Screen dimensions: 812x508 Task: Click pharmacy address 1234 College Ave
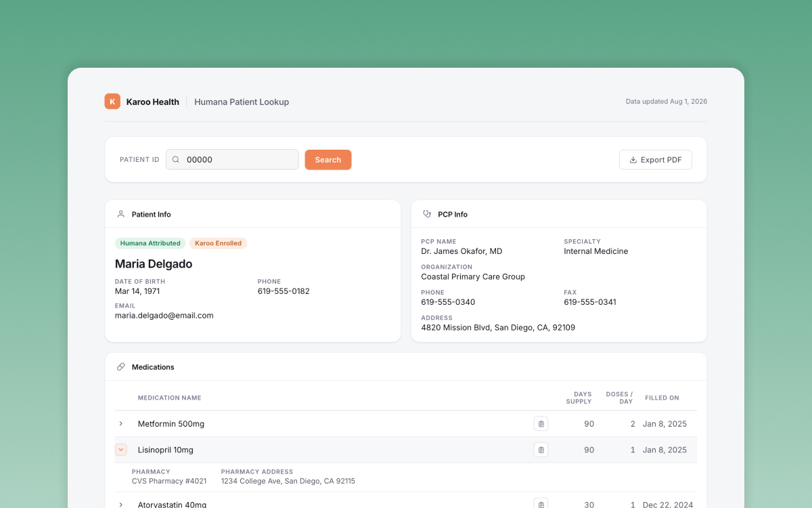pyautogui.click(x=288, y=482)
